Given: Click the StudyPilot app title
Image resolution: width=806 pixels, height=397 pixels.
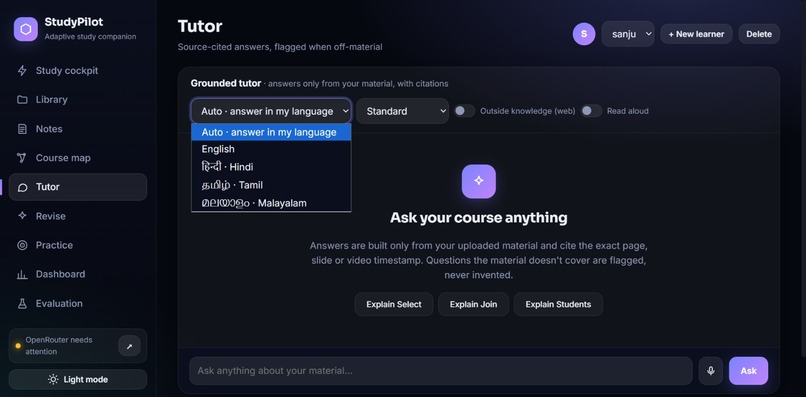Looking at the screenshot, I should pyautogui.click(x=74, y=22).
